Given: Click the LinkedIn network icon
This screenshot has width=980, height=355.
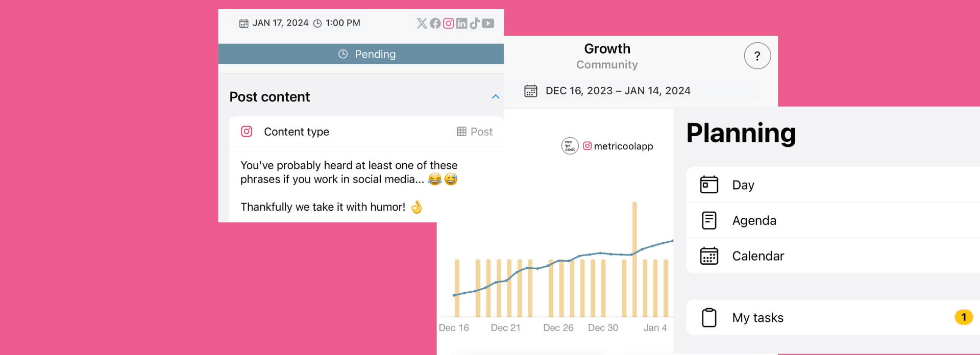Looking at the screenshot, I should coord(461,23).
